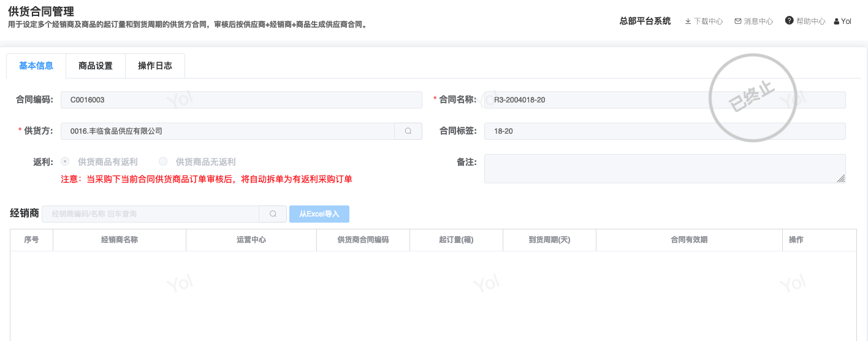
Task: Select 供货商品有返利 radio option
Action: click(99, 162)
